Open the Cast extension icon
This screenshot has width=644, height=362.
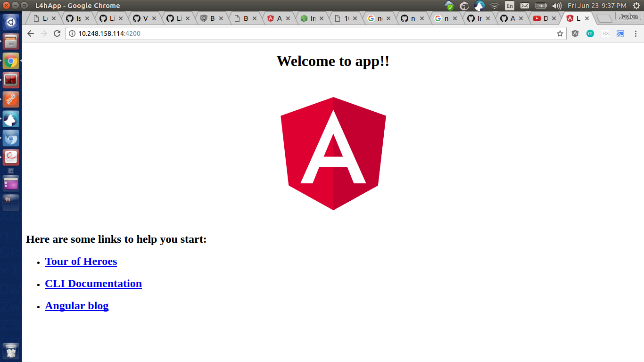(620, 33)
